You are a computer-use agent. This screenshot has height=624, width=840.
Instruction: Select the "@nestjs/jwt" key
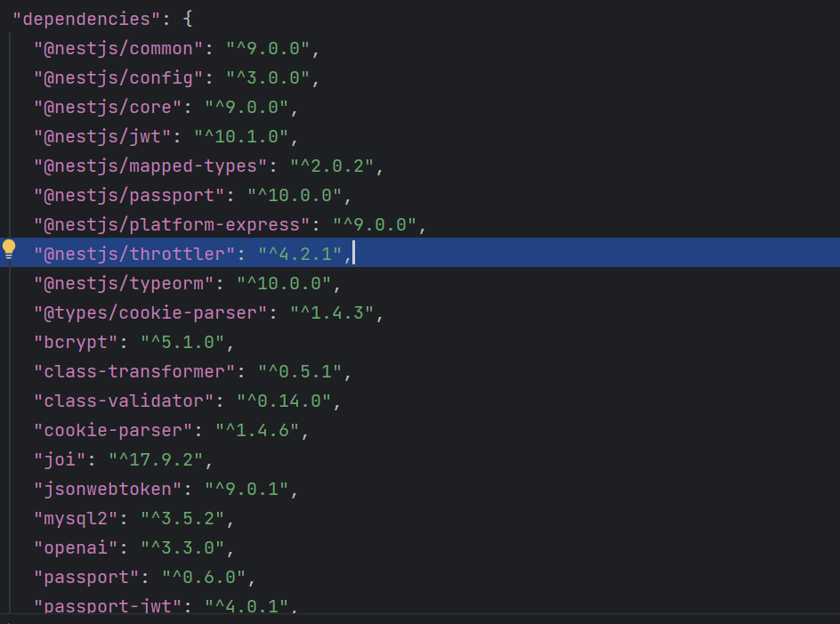tap(102, 137)
